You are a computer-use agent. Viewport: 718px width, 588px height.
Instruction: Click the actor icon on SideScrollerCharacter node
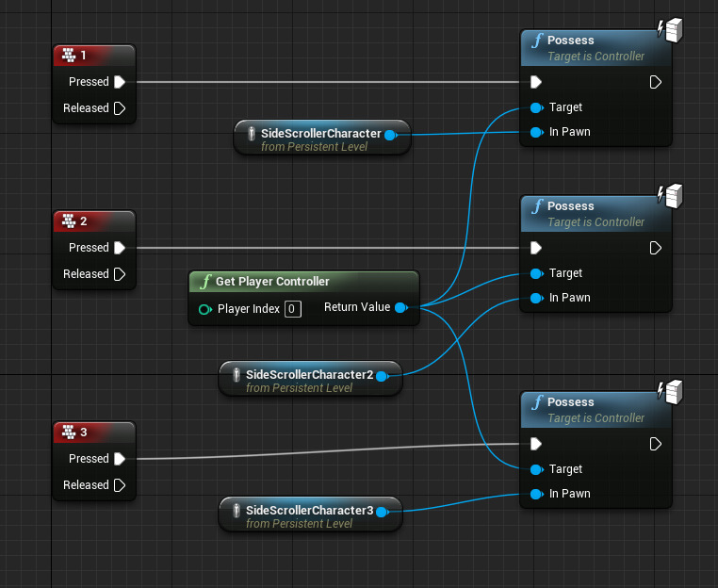251,133
